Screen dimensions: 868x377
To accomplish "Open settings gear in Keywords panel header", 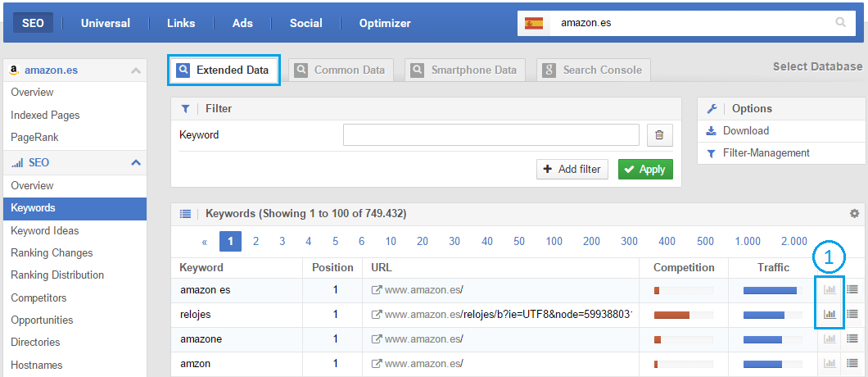I will 855,213.
